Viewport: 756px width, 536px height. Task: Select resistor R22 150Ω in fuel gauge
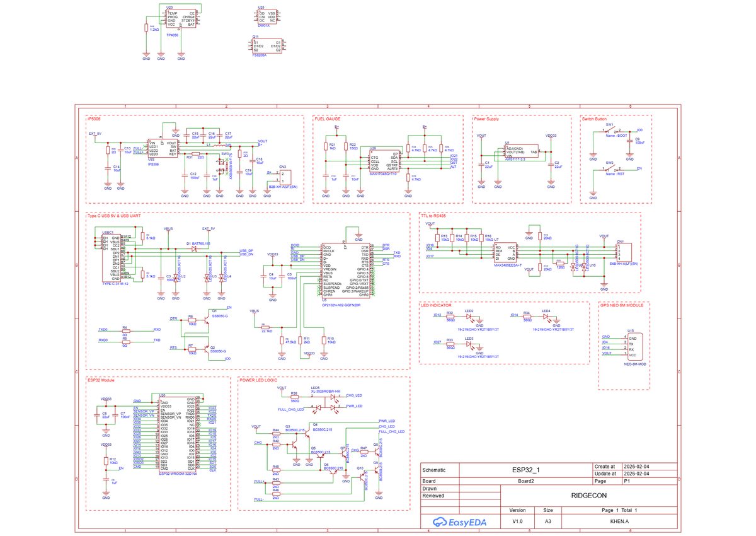[345, 147]
